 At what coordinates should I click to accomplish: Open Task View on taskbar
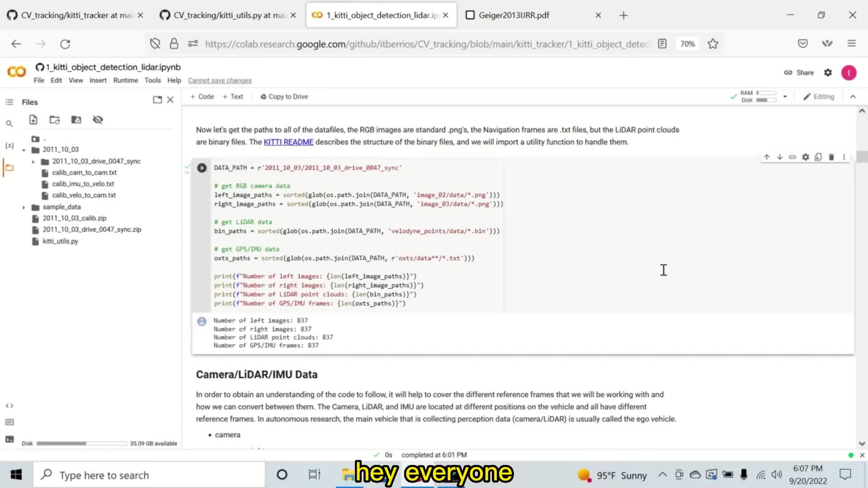314,474
